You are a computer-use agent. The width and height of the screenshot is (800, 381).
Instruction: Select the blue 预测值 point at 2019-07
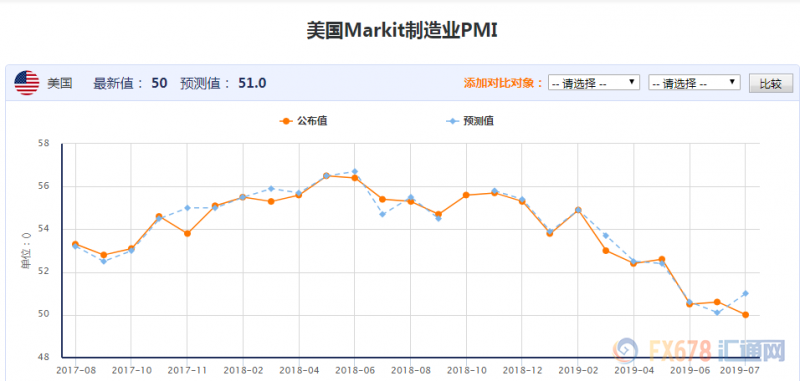[745, 293]
